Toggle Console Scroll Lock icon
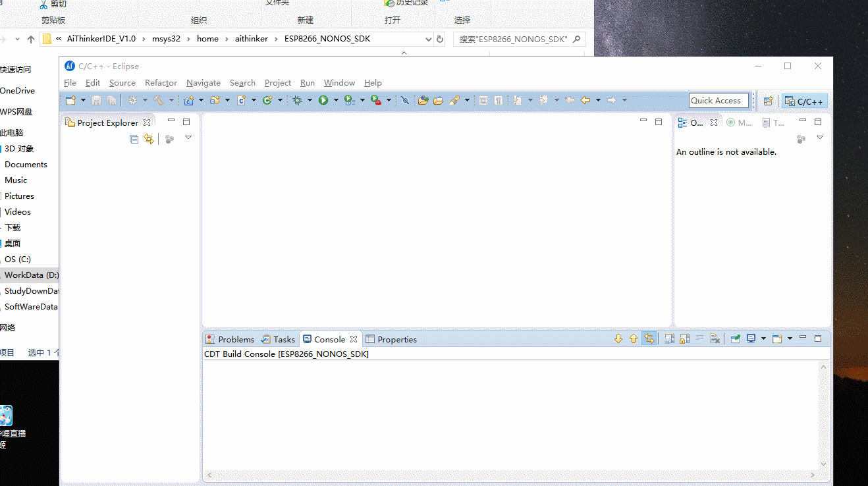This screenshot has height=486, width=868. [x=685, y=338]
